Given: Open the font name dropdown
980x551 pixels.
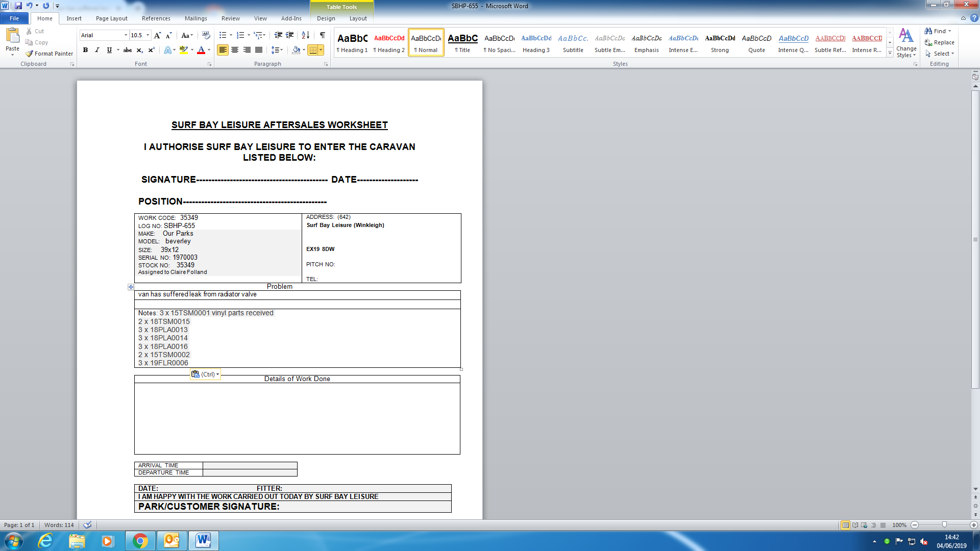Looking at the screenshot, I should click(x=126, y=35).
